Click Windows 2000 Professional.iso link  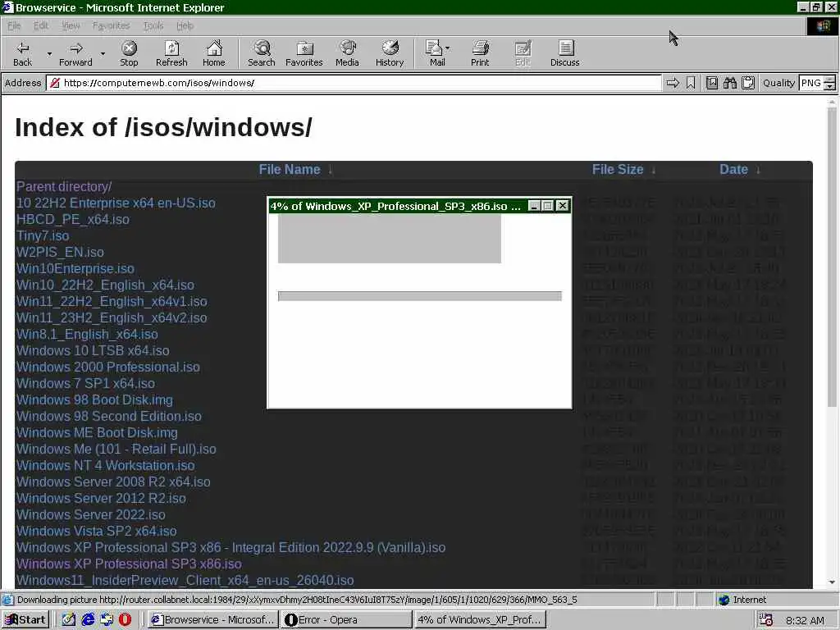coord(107,367)
